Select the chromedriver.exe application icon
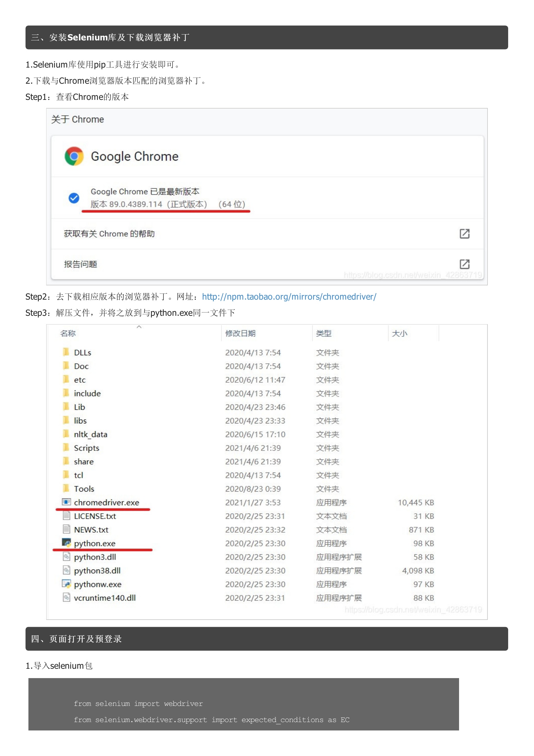This screenshot has height=756, width=534. coord(67,502)
